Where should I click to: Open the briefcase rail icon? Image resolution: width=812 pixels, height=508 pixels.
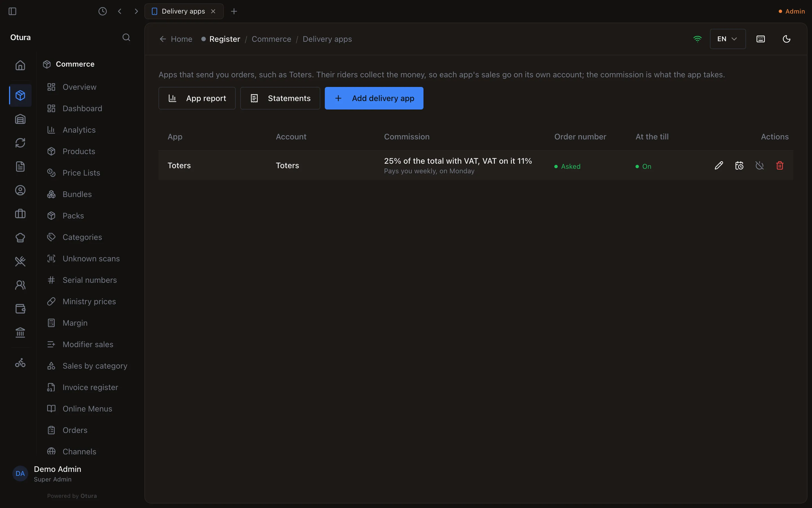21,214
